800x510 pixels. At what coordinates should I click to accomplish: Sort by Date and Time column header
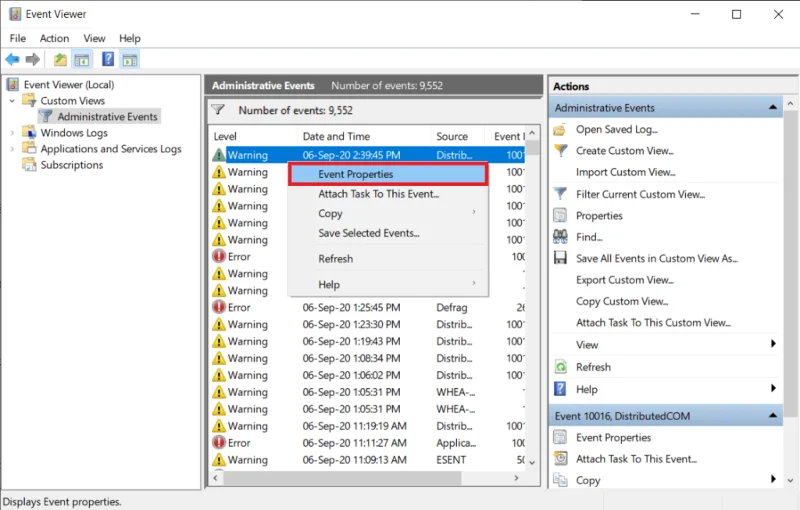tap(364, 136)
